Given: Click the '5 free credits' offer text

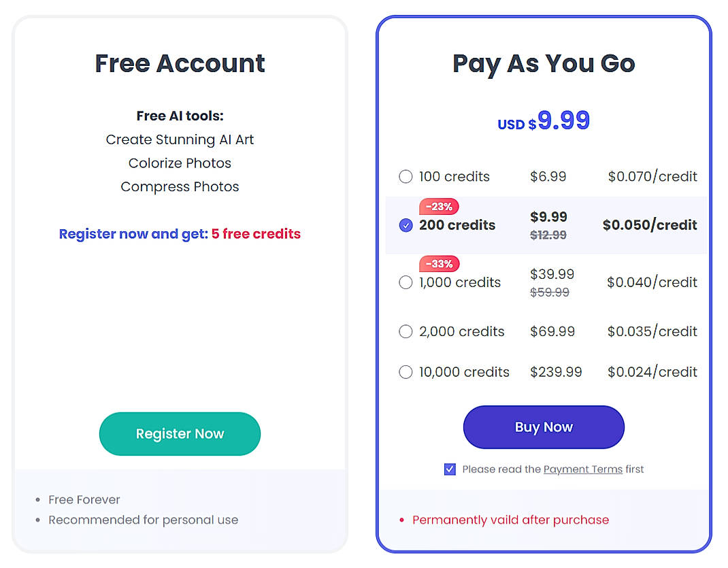Looking at the screenshot, I should [x=256, y=233].
